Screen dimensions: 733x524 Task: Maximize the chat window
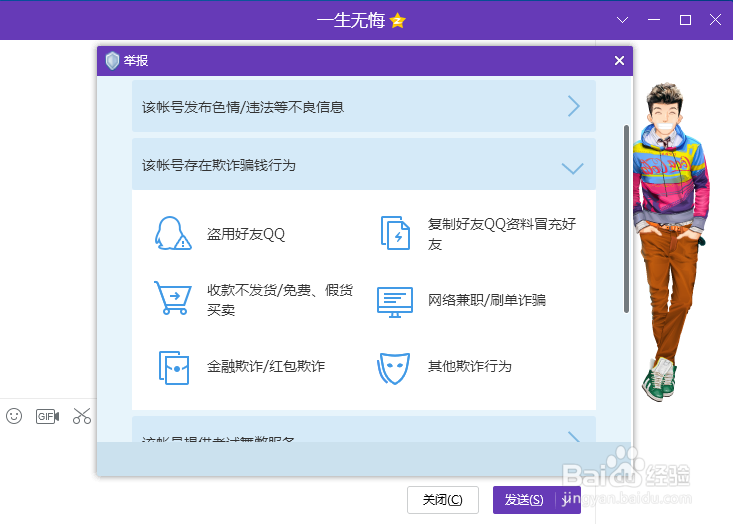pyautogui.click(x=685, y=20)
